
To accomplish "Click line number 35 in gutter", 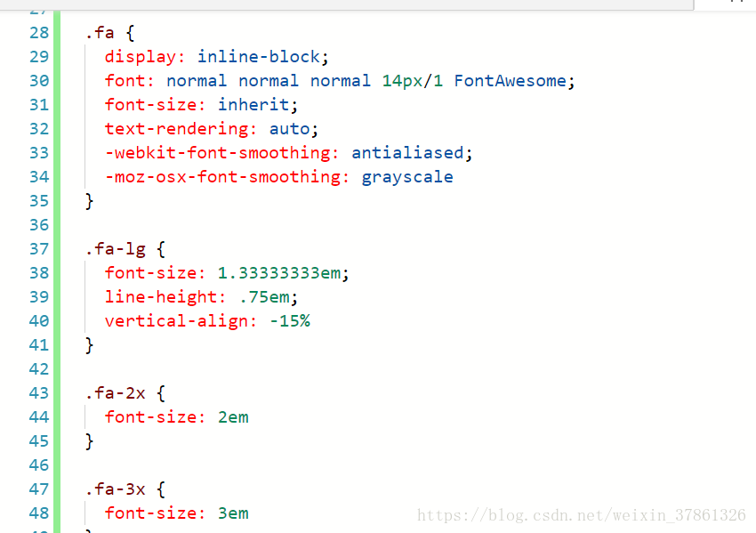I will [x=39, y=201].
